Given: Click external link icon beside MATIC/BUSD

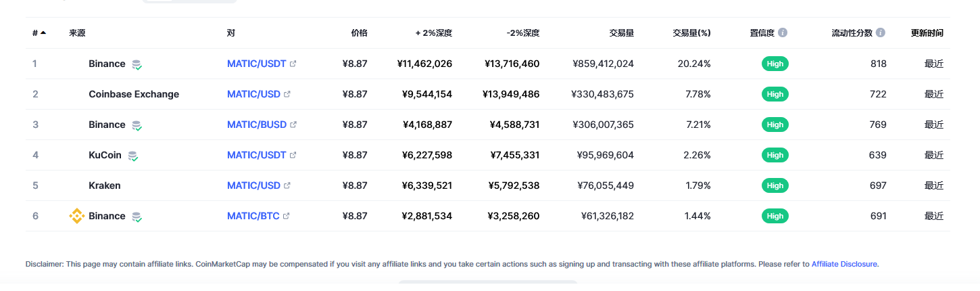Looking at the screenshot, I should point(293,125).
